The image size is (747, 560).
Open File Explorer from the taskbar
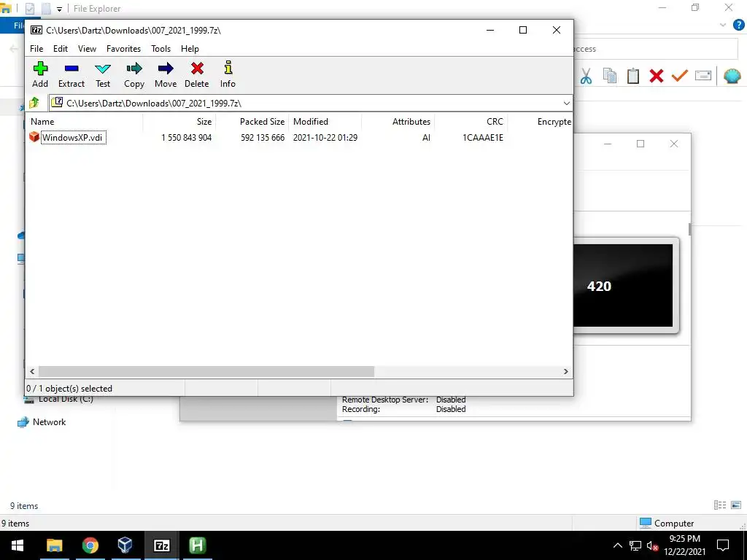click(54, 545)
